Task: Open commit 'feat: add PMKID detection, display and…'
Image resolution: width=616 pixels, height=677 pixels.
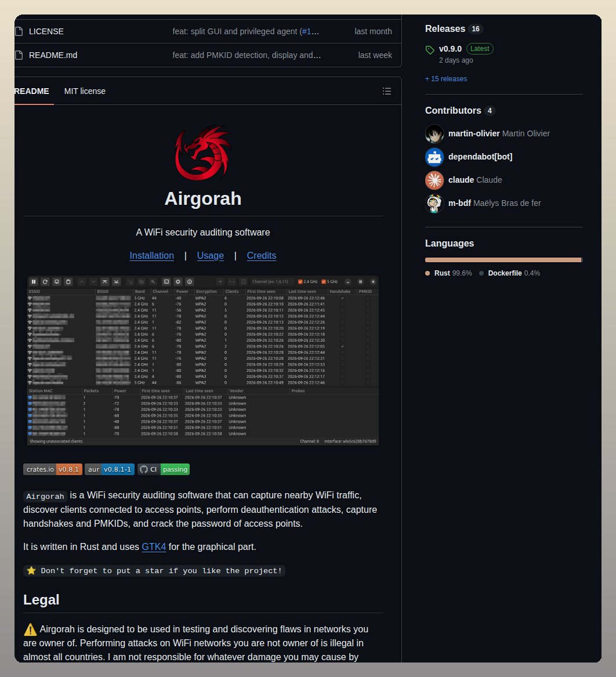Action: tap(247, 55)
